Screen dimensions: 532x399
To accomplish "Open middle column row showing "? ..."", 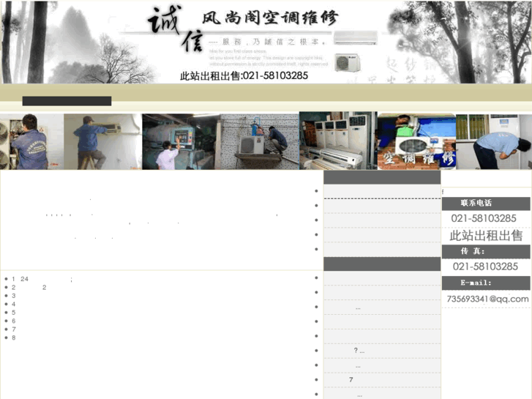I will tap(382, 351).
